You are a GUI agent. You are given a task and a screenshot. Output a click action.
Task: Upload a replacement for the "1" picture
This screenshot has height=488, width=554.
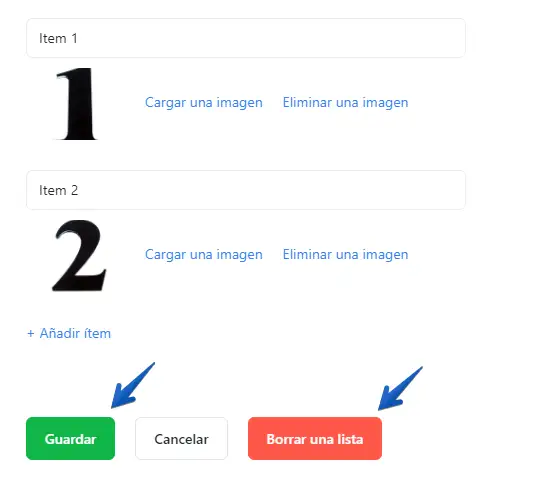click(204, 102)
